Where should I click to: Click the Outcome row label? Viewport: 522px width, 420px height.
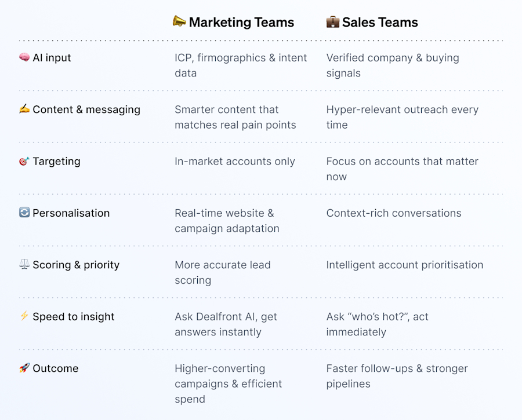[55, 368]
